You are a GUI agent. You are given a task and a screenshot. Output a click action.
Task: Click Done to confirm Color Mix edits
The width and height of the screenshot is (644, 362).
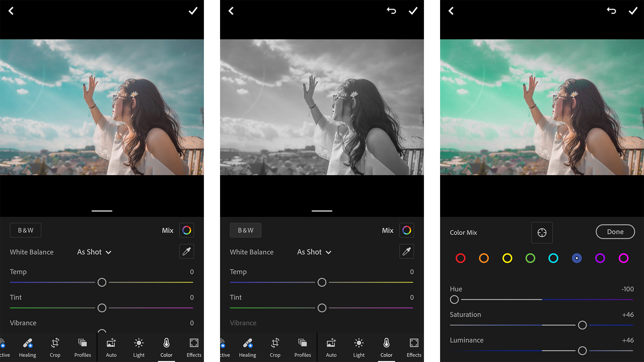click(615, 232)
